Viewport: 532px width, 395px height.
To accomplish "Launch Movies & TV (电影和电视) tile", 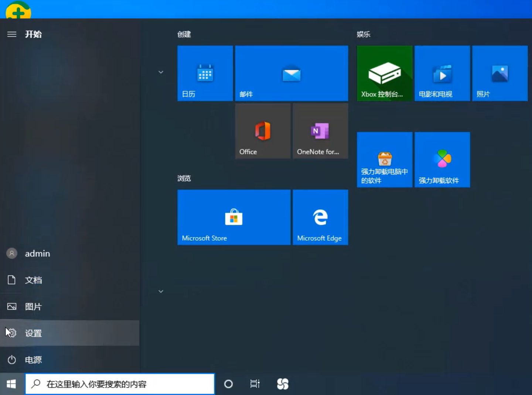I will click(x=442, y=73).
